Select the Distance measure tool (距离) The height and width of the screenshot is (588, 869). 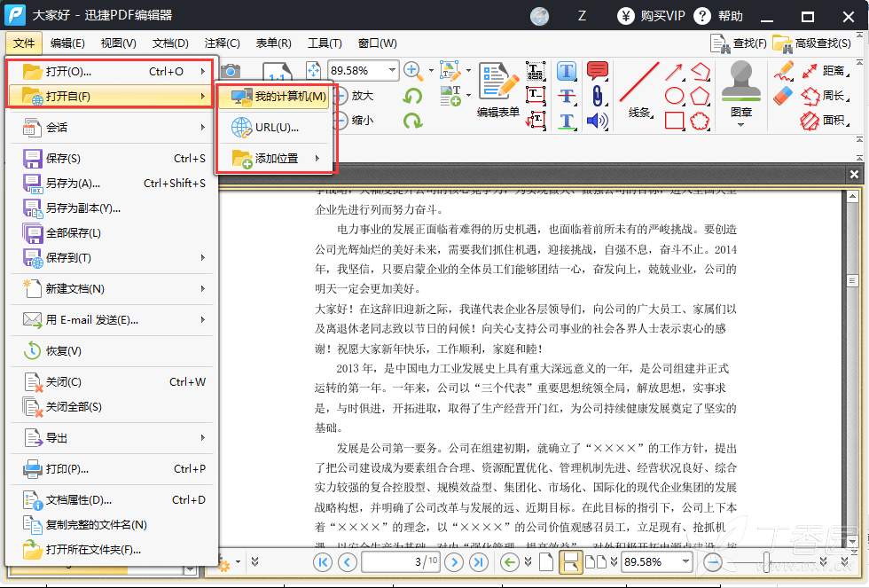[x=825, y=71]
